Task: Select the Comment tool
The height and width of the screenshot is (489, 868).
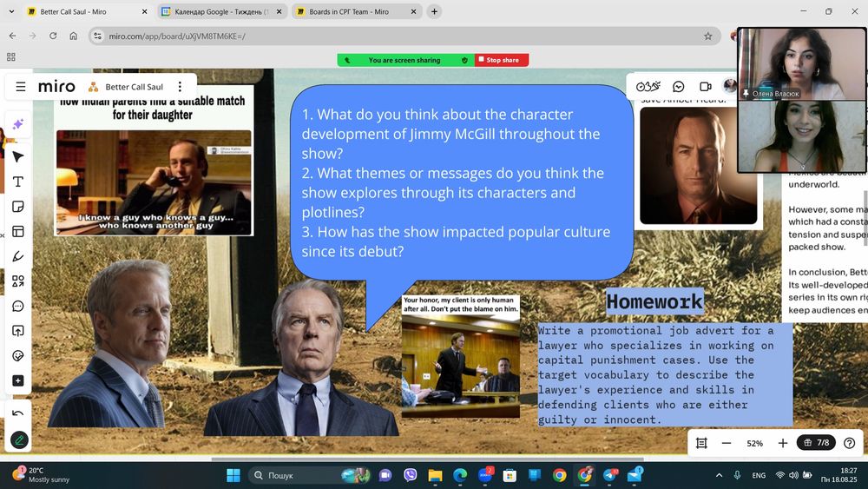Action: point(17,307)
